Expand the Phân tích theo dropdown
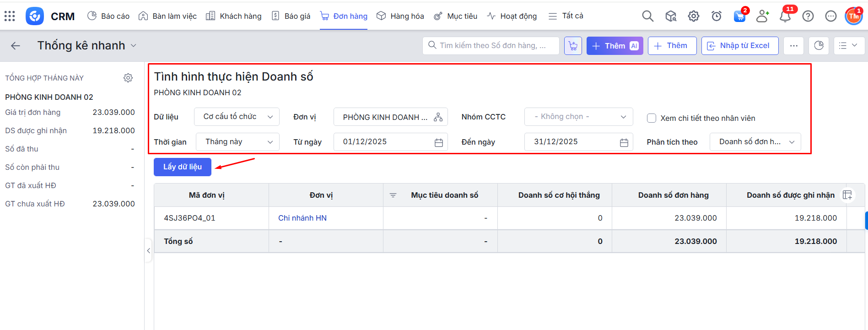 click(755, 142)
